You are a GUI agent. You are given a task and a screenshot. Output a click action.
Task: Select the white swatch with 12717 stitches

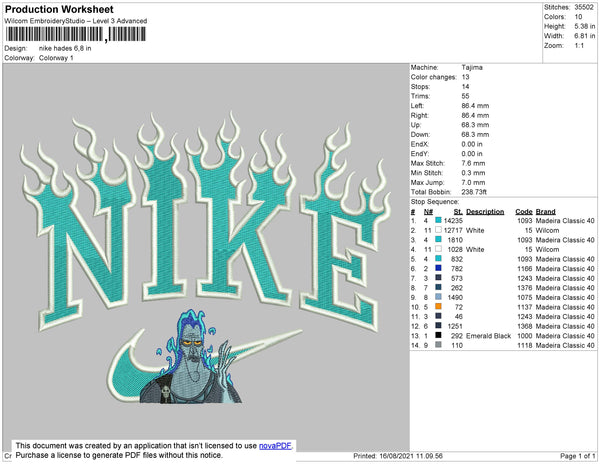[438, 230]
